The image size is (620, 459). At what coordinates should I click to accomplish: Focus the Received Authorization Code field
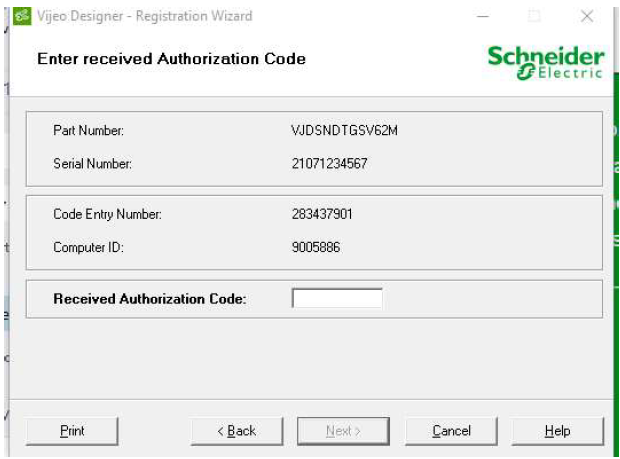[337, 298]
